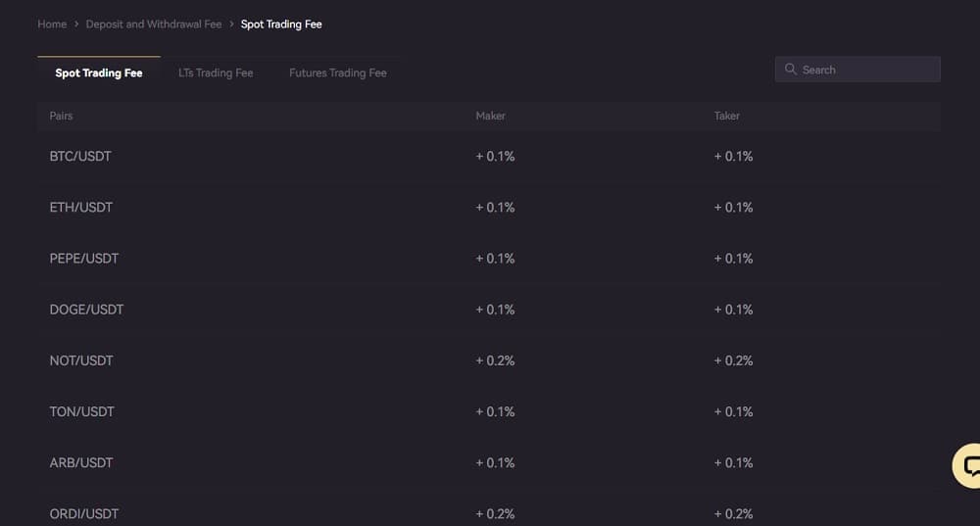
Task: Select the TON/USDT pair row
Action: [489, 411]
